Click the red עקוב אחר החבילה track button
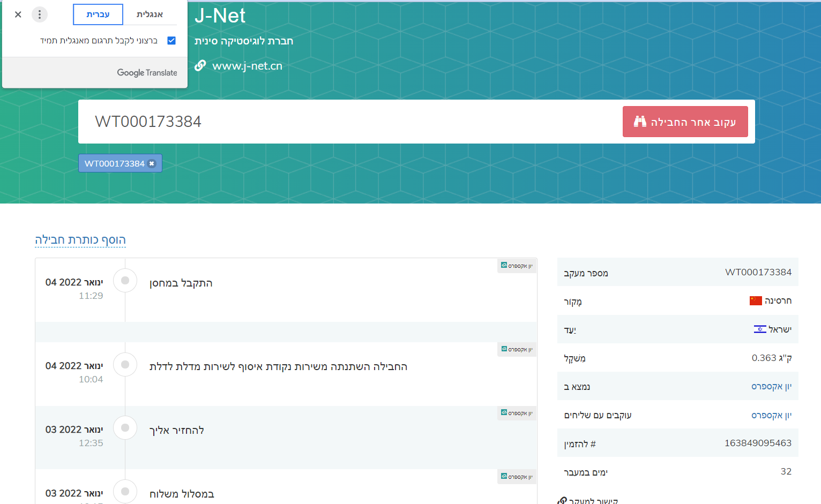The image size is (821, 504). (x=685, y=122)
